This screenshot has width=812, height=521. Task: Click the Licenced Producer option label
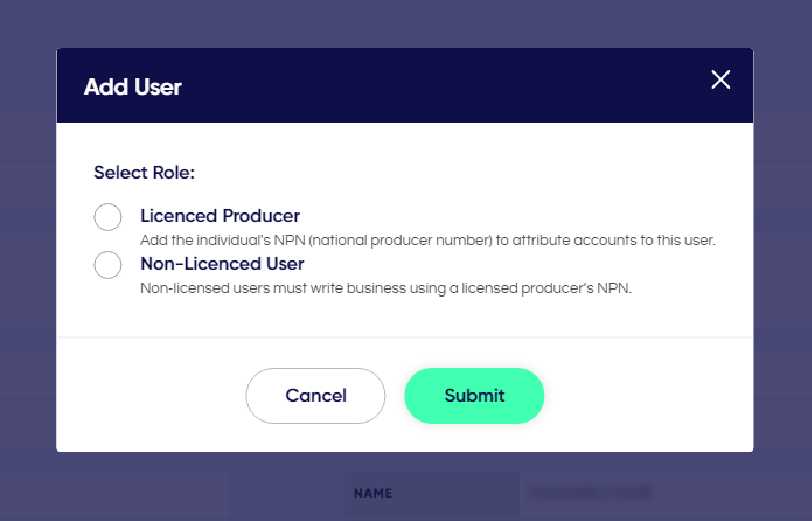[x=220, y=216]
